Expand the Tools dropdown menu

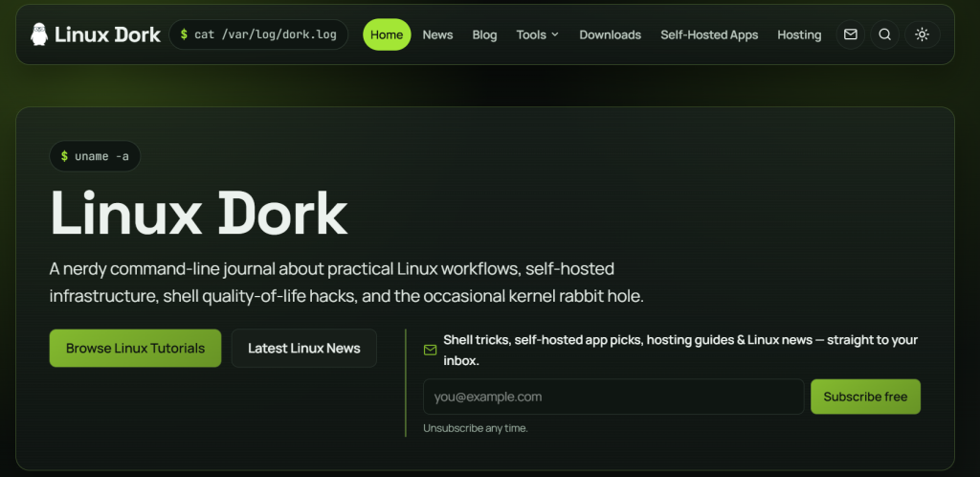point(538,35)
